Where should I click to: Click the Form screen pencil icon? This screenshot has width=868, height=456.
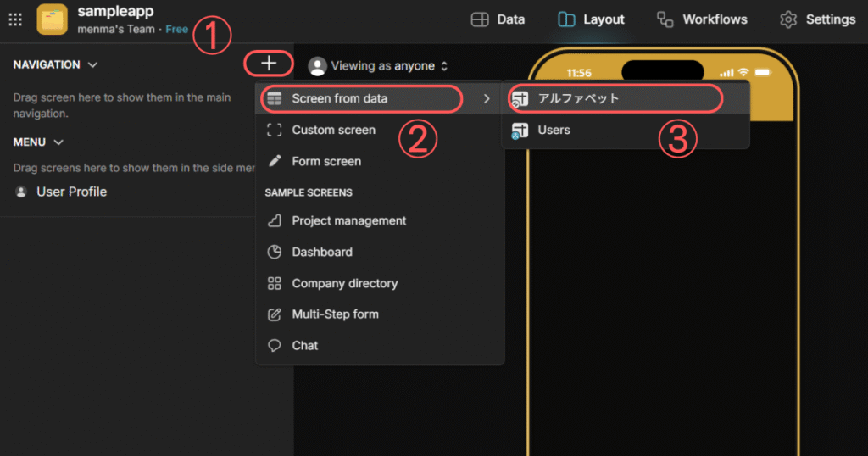tap(275, 161)
